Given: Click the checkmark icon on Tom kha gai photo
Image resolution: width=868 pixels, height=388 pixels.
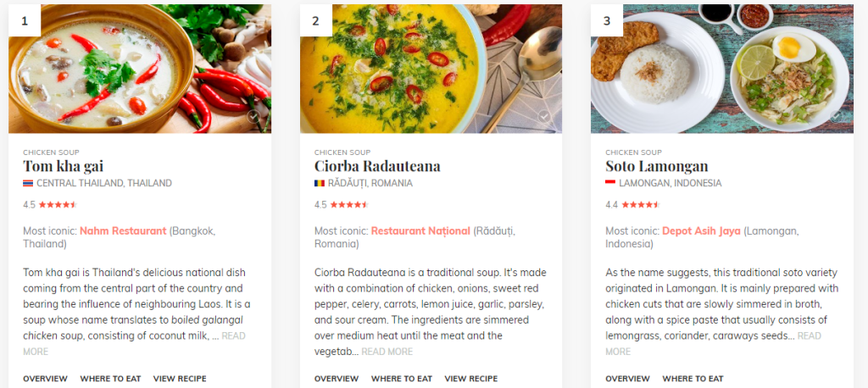Looking at the screenshot, I should 253,117.
